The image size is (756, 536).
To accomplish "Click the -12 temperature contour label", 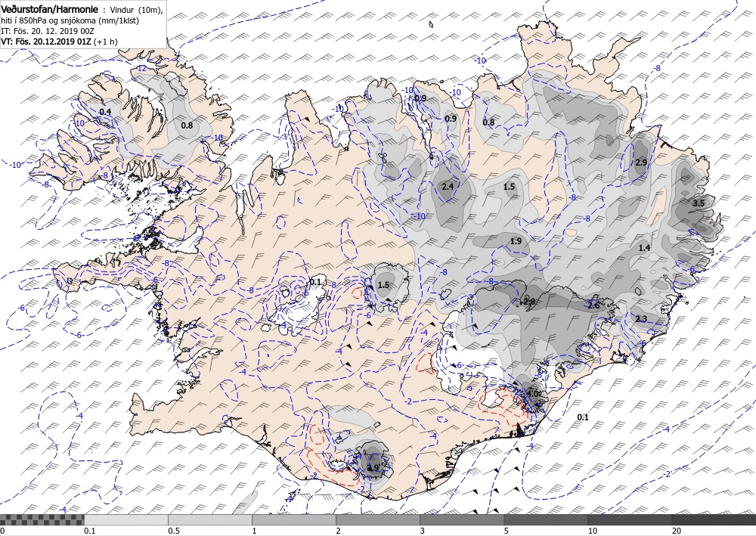I will point(141,69).
